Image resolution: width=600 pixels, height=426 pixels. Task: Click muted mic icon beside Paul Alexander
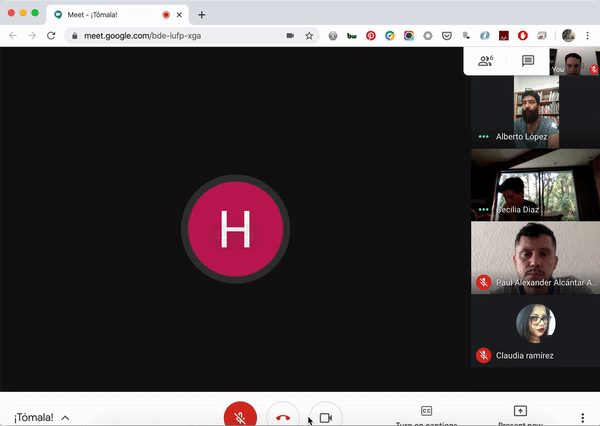484,282
